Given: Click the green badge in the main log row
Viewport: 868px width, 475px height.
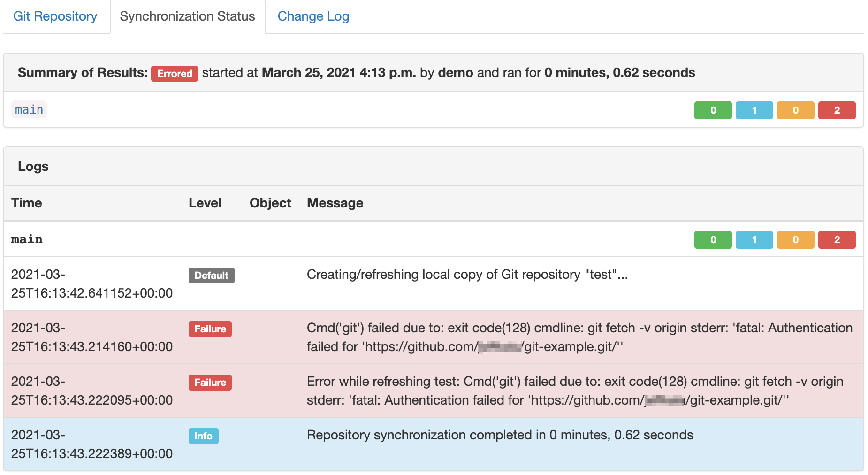Looking at the screenshot, I should click(x=712, y=240).
